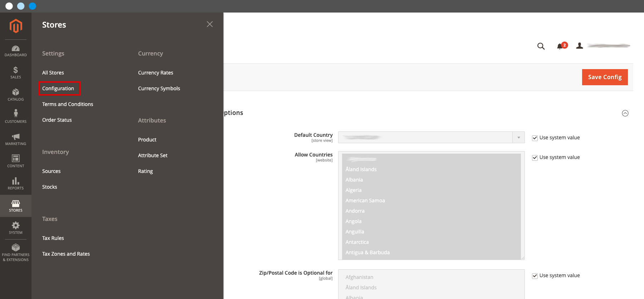
Task: Open Currency Rates menu item
Action: coord(156,73)
